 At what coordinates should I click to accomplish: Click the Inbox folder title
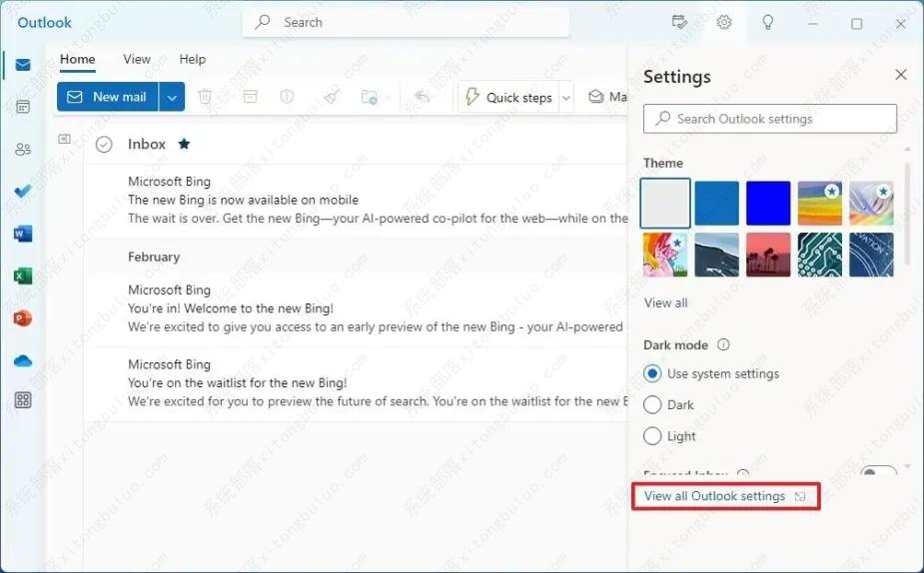point(147,145)
